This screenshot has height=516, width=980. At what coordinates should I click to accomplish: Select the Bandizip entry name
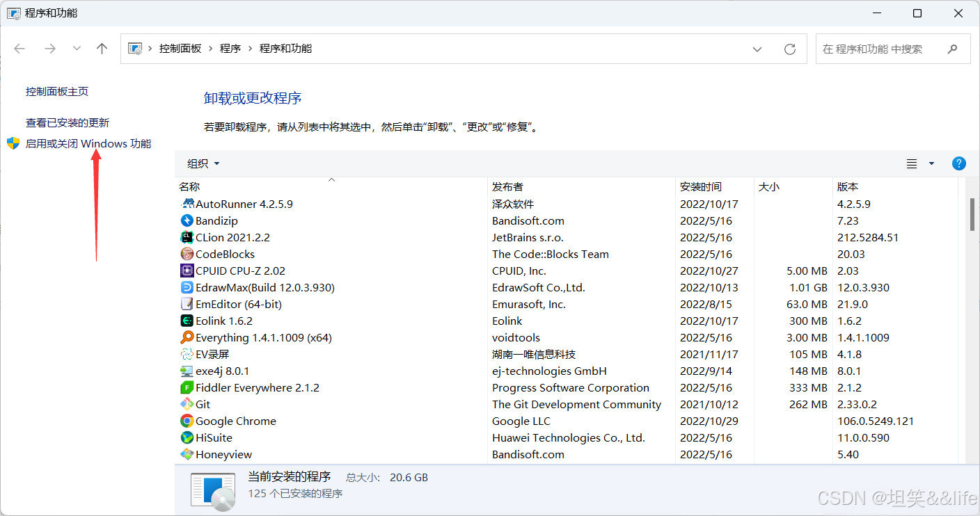tap(216, 220)
